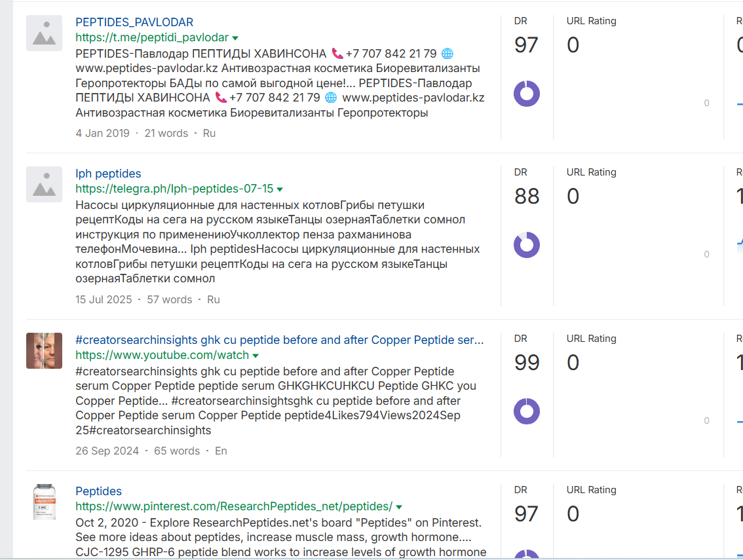Open the telegra.ph/Iph-peptides-07-15 URL
743x560 pixels.
click(x=174, y=189)
